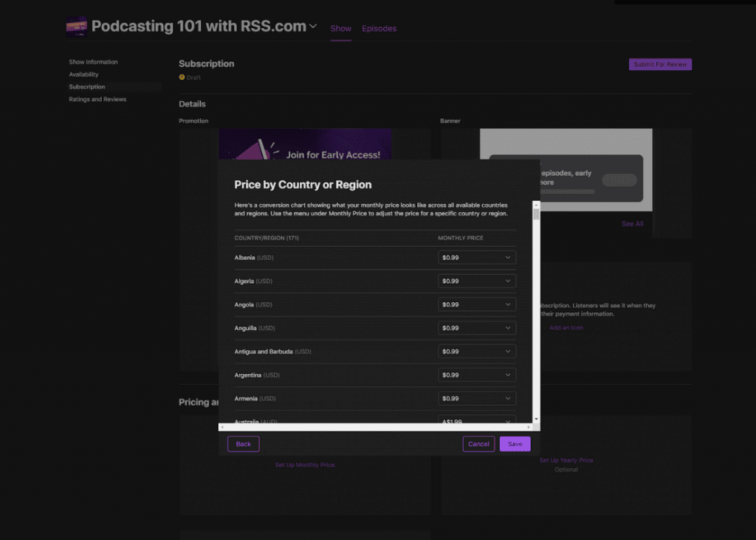The width and height of the screenshot is (756, 540).
Task: Click the MONTHLY PRICE column header
Action: (461, 238)
